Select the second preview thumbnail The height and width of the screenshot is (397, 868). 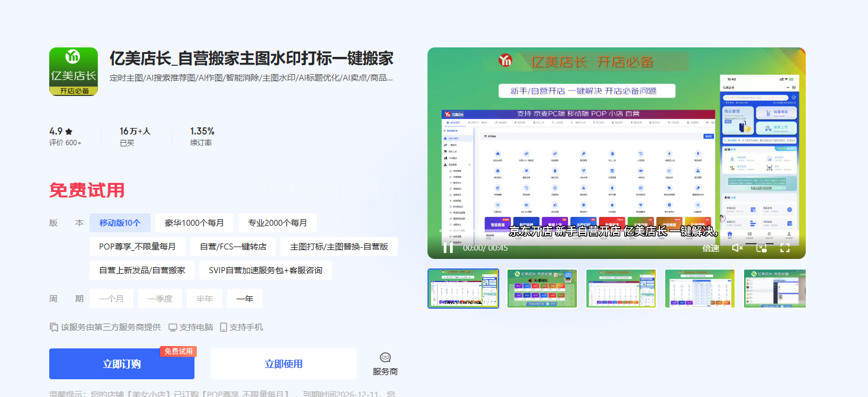pos(542,289)
